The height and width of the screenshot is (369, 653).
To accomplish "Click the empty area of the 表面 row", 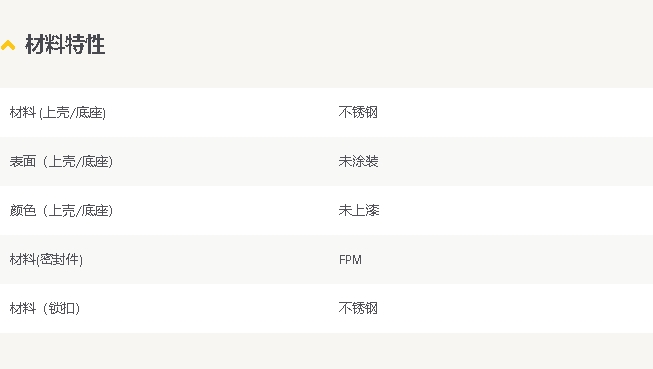I will [516, 162].
